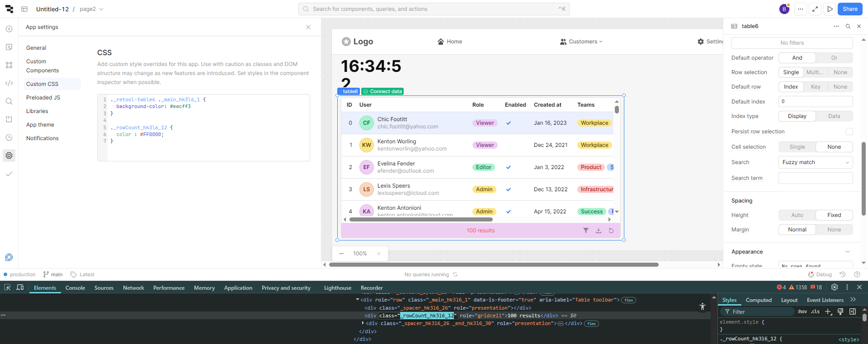The width and height of the screenshot is (868, 344).
Task: Select Preloaded JS in App settings
Action: [x=43, y=98]
